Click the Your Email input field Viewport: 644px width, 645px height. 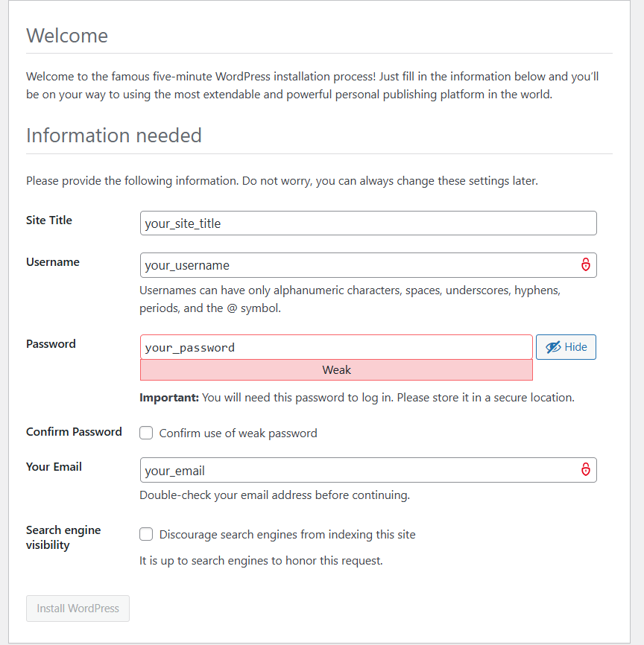tap(358, 470)
